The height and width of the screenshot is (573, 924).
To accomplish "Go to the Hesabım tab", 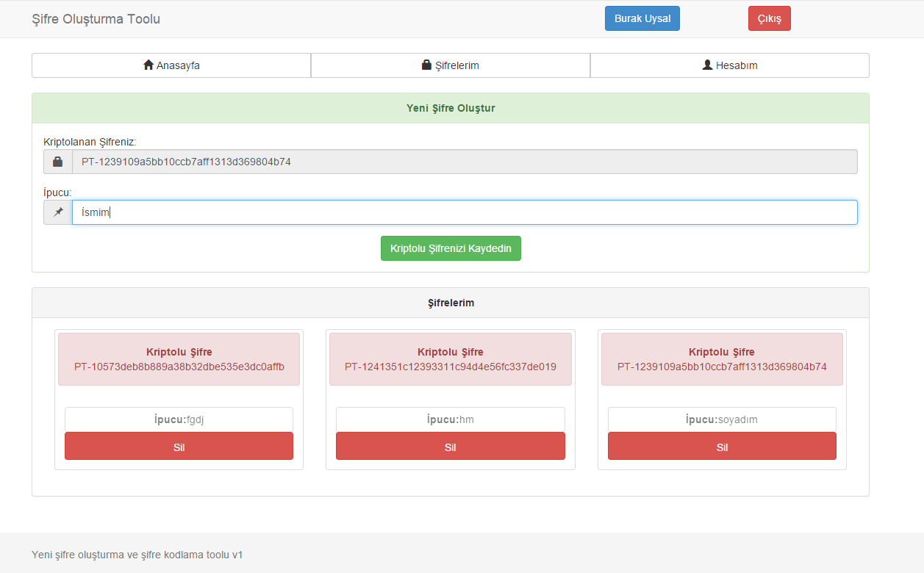I will click(730, 65).
